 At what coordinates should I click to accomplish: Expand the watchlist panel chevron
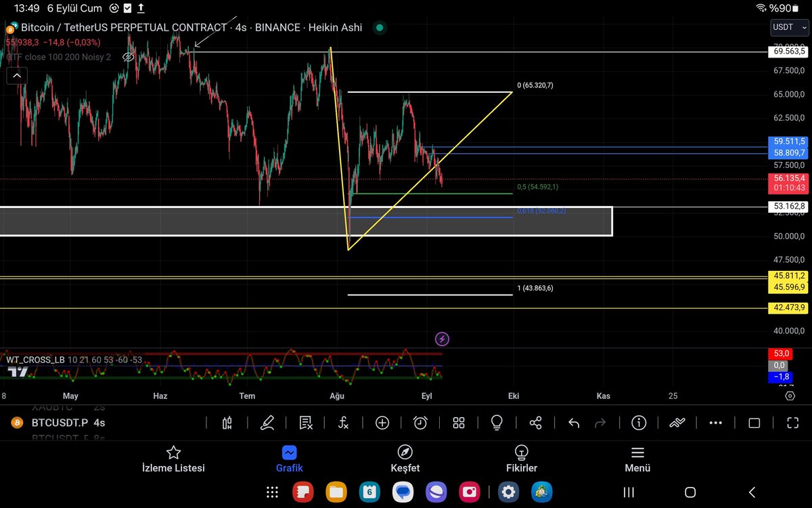[x=16, y=75]
